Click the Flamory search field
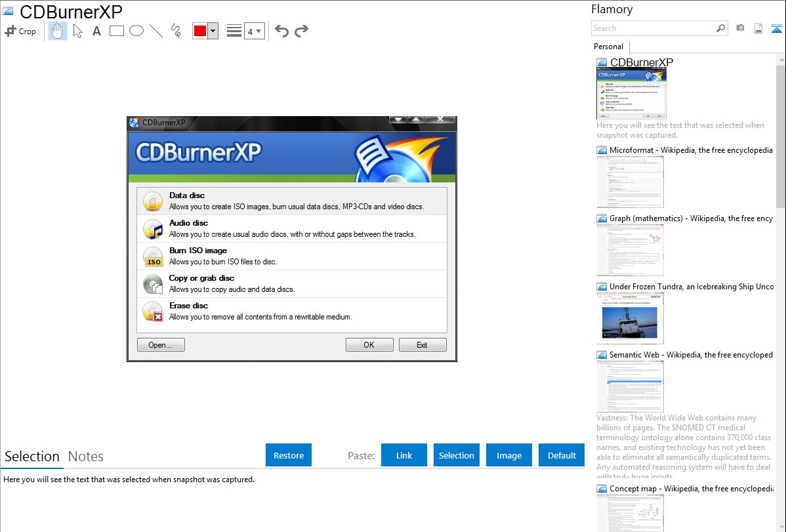786x532 pixels. tap(653, 28)
